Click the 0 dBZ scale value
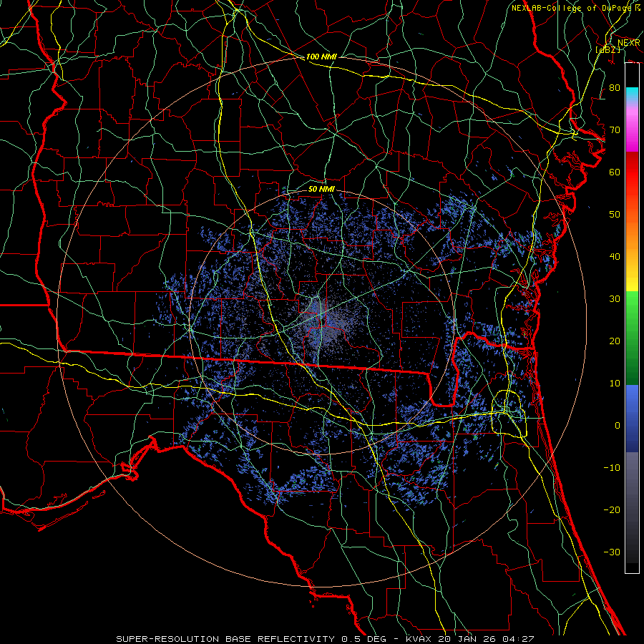 pos(618,426)
